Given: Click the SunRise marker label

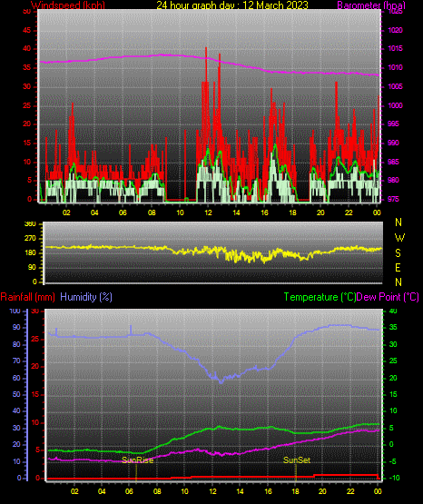Looking at the screenshot, I should 137,460.
